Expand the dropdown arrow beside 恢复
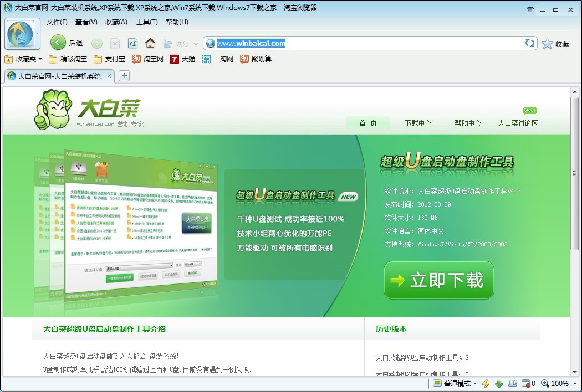This screenshot has height=392, width=582. (x=196, y=44)
